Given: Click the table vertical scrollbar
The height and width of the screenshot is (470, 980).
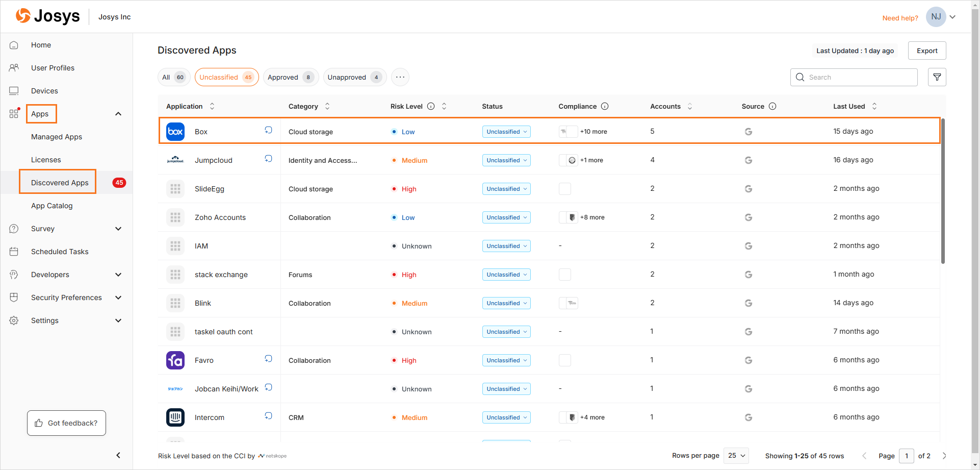Looking at the screenshot, I should point(943,191).
